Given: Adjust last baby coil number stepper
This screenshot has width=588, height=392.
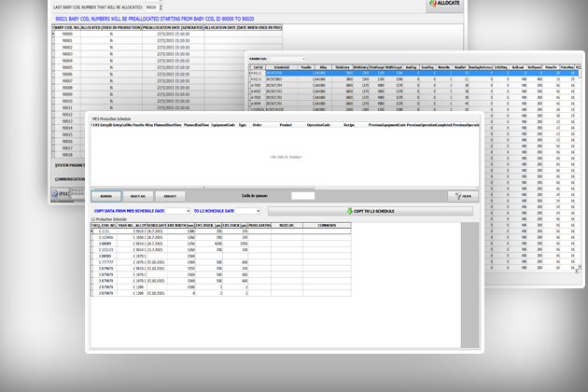Looking at the screenshot, I should [160, 7].
